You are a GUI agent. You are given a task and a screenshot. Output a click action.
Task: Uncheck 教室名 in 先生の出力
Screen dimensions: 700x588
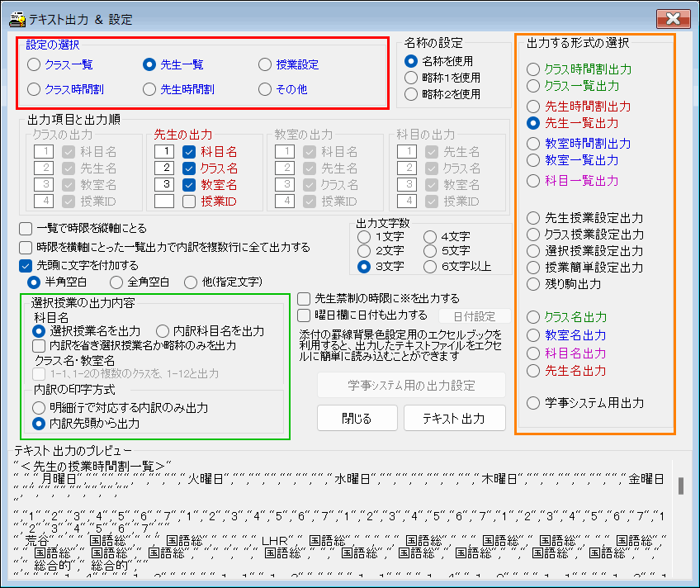pyautogui.click(x=189, y=185)
